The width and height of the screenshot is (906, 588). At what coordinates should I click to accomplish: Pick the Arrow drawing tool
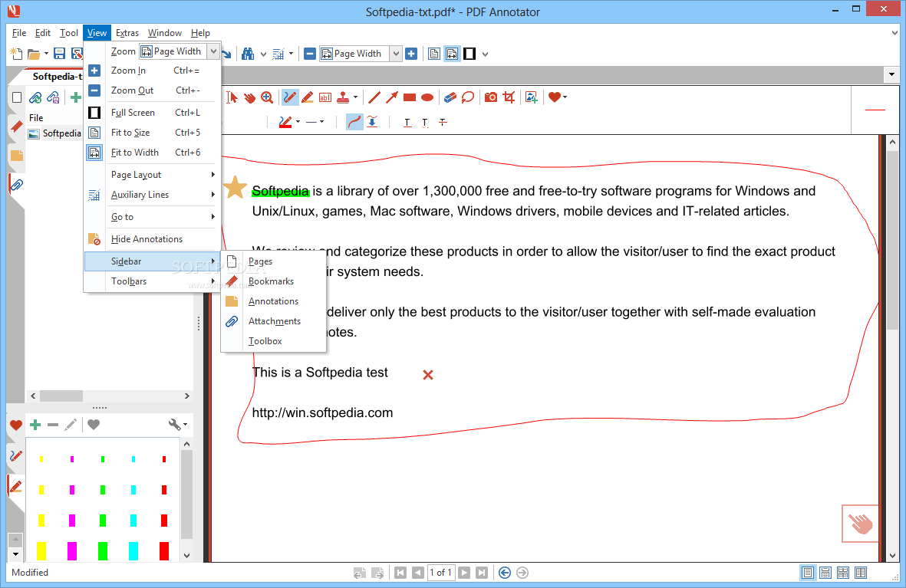pos(392,97)
